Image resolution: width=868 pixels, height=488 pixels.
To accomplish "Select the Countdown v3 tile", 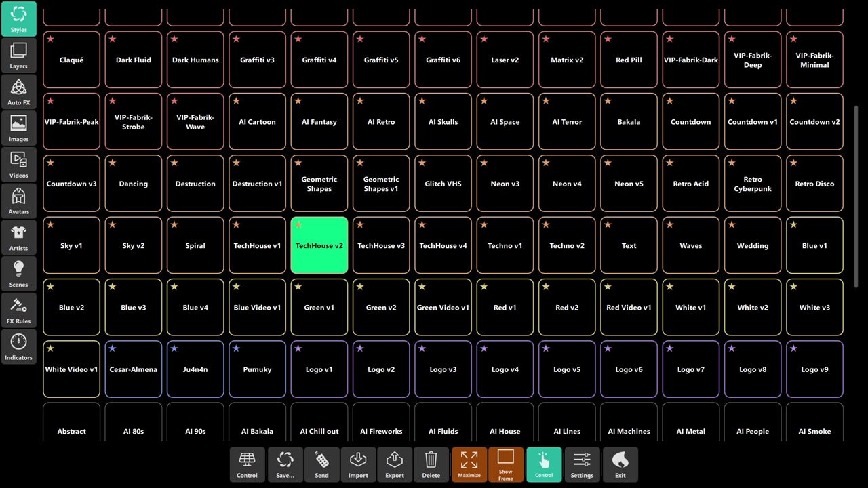I will [71, 184].
